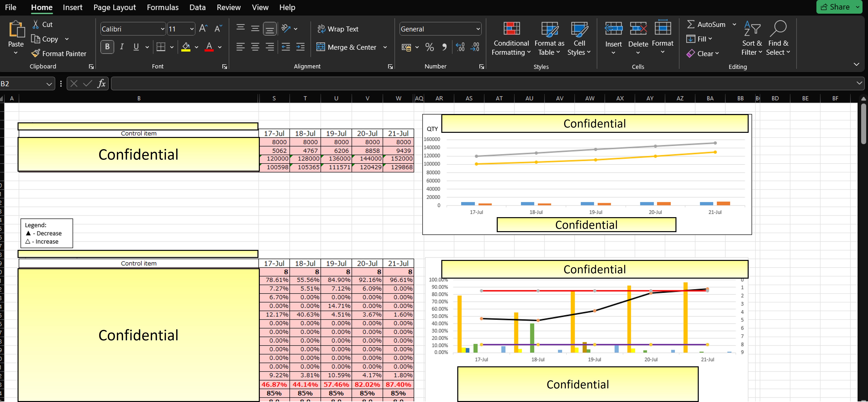Expand the General number format dropdown
This screenshot has height=402, width=868.
(x=478, y=29)
